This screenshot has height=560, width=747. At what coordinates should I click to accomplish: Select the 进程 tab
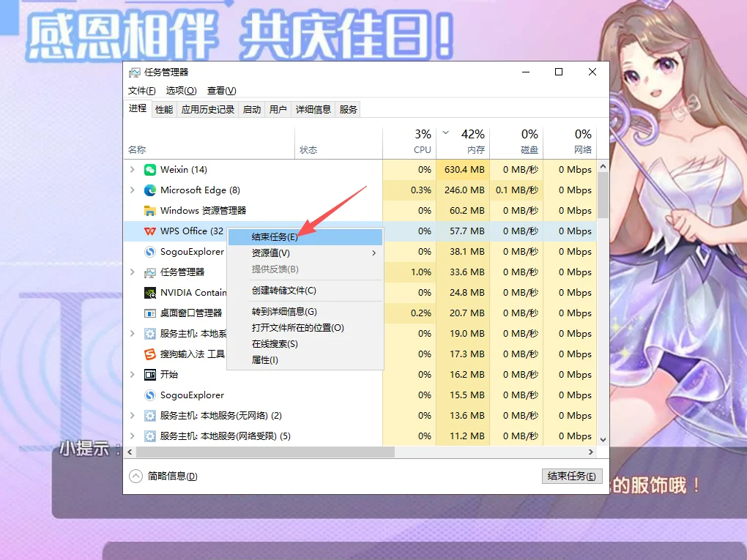click(x=137, y=108)
